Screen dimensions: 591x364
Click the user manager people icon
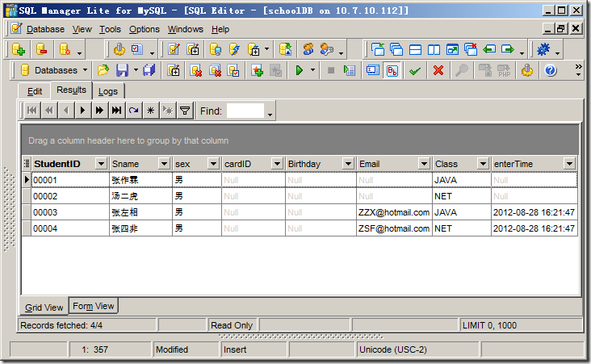point(308,49)
